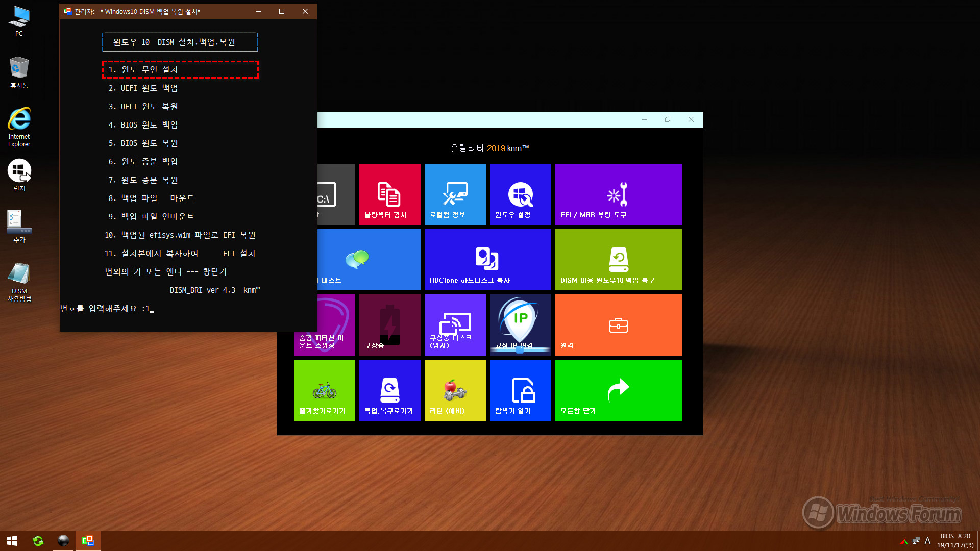Click the black sphere taskbar icon
980x551 pixels.
63,541
